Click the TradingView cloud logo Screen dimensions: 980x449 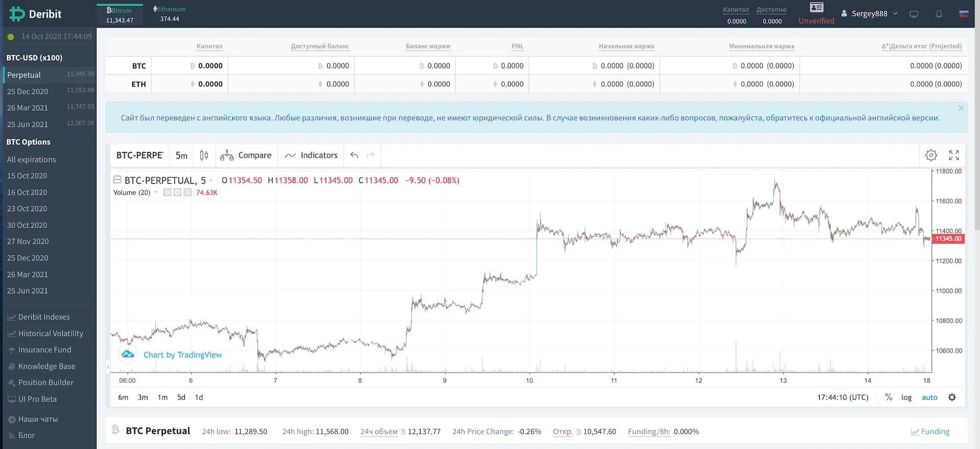coord(128,354)
